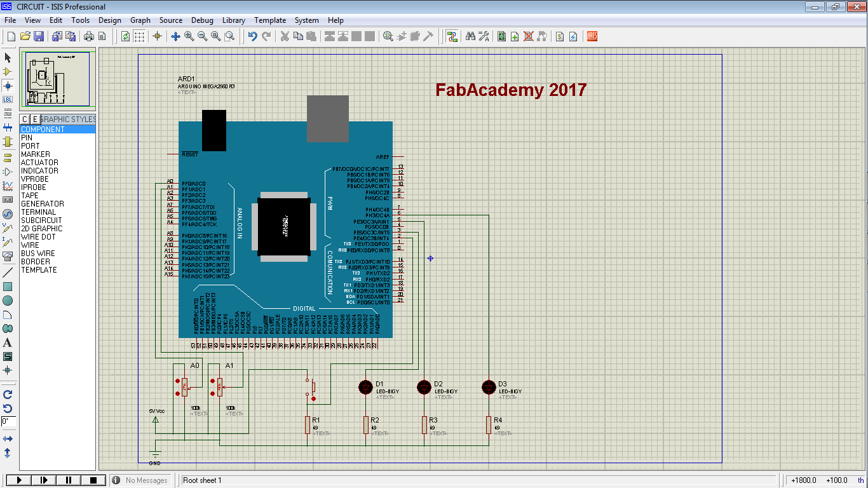The width and height of the screenshot is (868, 488).
Task: Open the No Messages log indicator
Action: pyautogui.click(x=140, y=480)
